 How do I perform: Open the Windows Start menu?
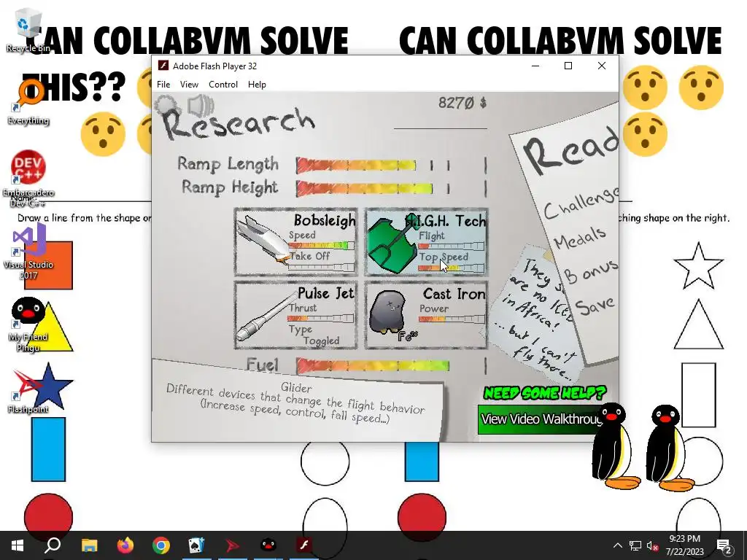(18, 545)
